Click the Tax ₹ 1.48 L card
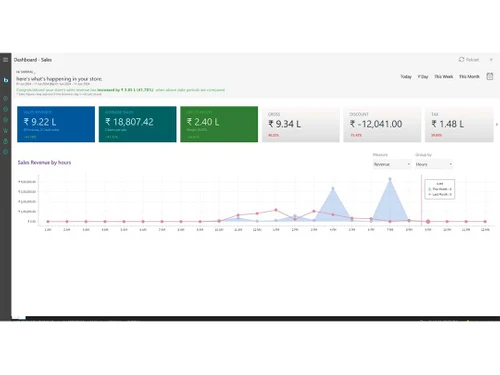500x375 pixels. point(459,125)
